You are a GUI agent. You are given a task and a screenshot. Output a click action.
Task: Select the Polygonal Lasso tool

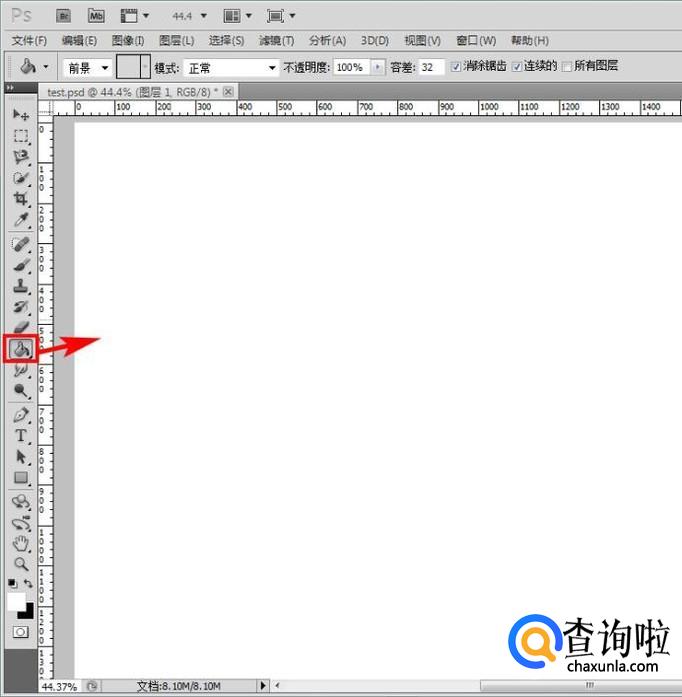tap(20, 156)
